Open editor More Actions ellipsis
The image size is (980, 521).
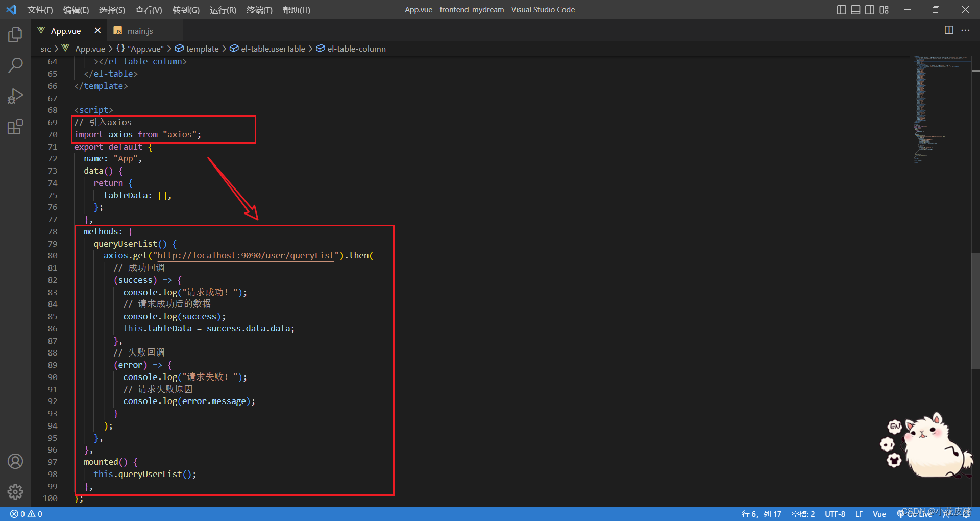coord(965,30)
